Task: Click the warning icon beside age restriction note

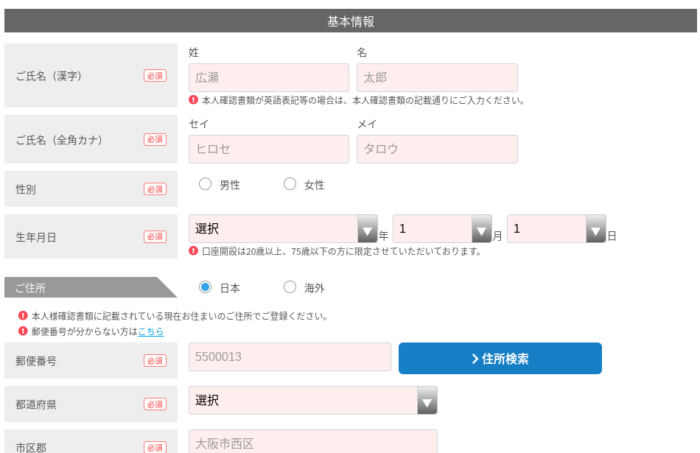Action: coord(193,251)
